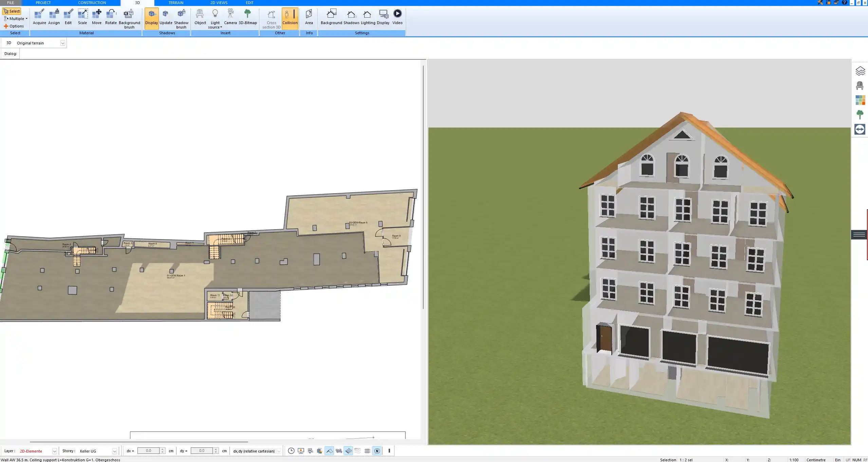Expand the Original terrain dropdown
Viewport: 868px width, 462px height.
62,43
